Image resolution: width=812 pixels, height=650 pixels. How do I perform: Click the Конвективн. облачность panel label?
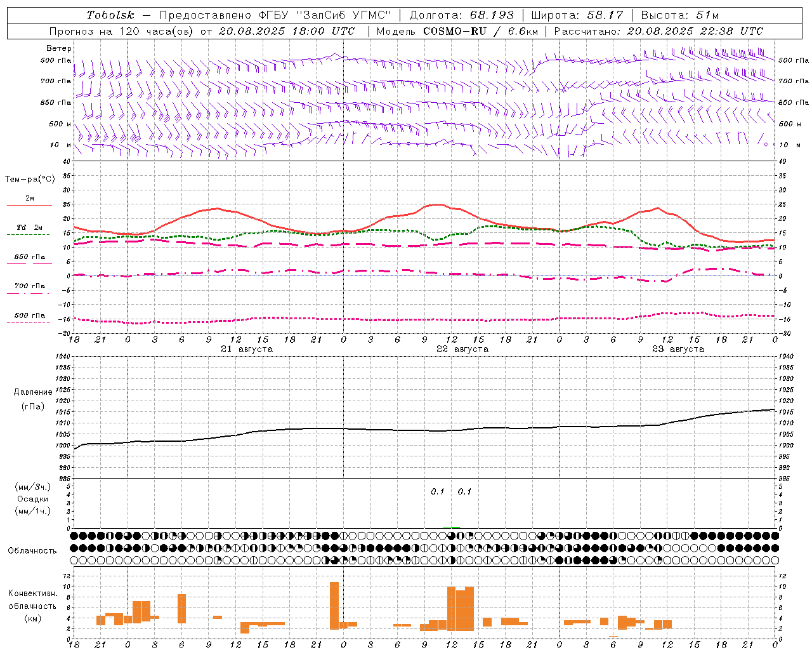tap(32, 600)
